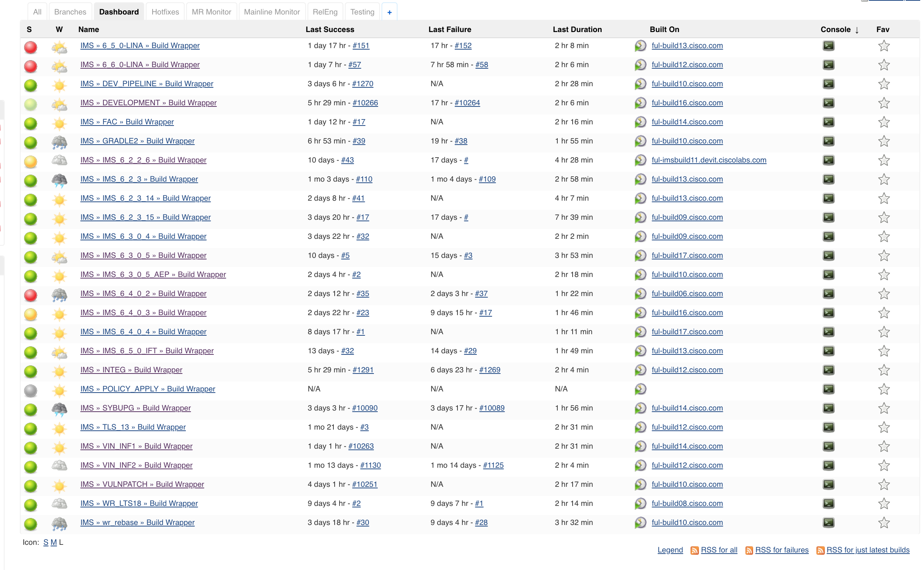
Task: Click the build trigger icon beside ful-build06.cisco.com
Action: tap(640, 293)
